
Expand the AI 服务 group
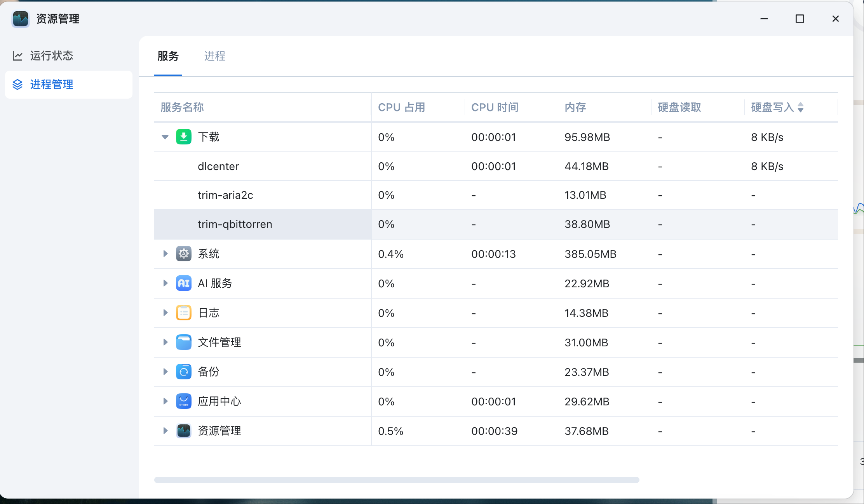click(165, 283)
